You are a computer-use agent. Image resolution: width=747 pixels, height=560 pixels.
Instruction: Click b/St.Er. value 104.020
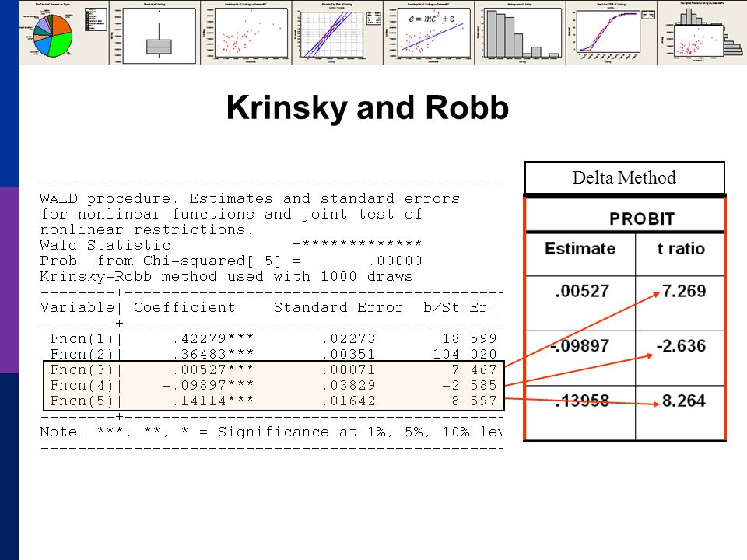pyautogui.click(x=465, y=355)
